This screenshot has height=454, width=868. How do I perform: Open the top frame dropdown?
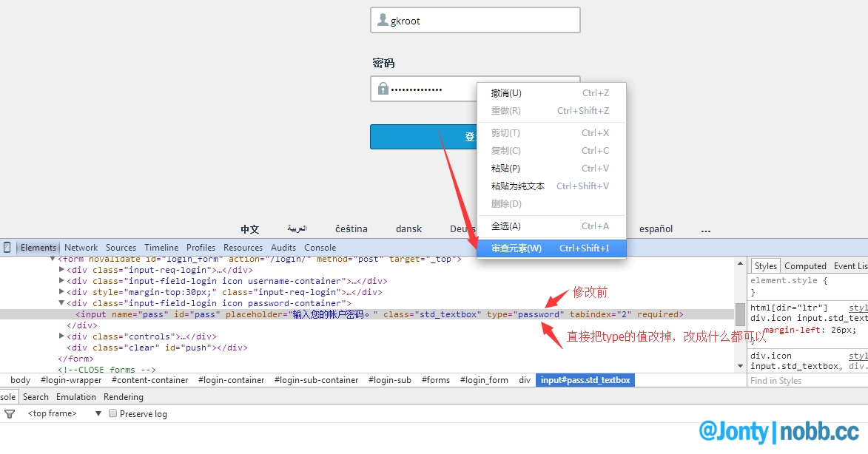(98, 414)
